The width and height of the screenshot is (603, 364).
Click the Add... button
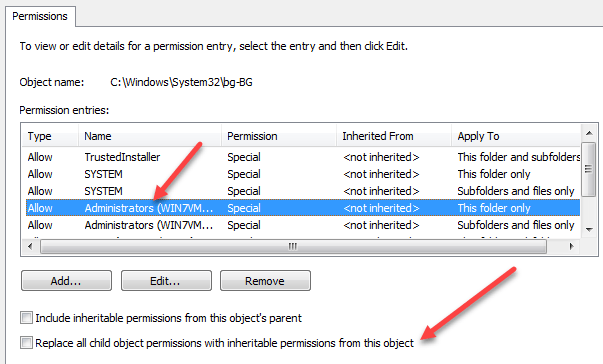(x=66, y=281)
